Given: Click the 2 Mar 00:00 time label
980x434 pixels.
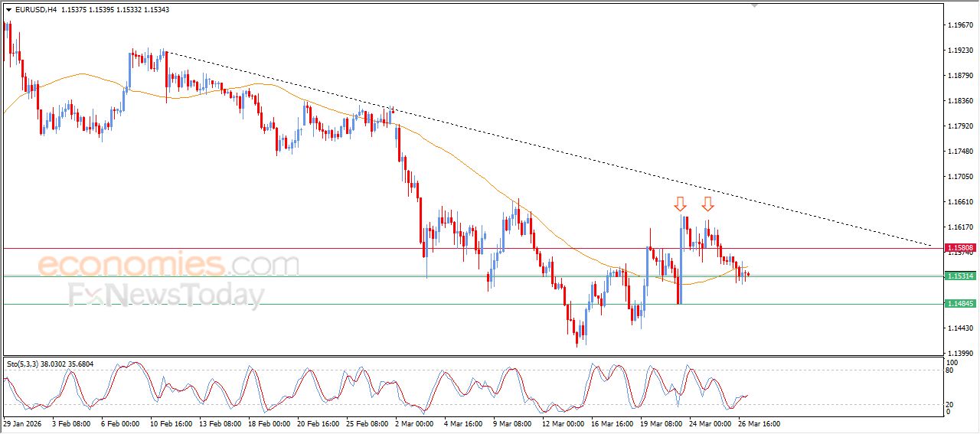Looking at the screenshot, I should 414,423.
